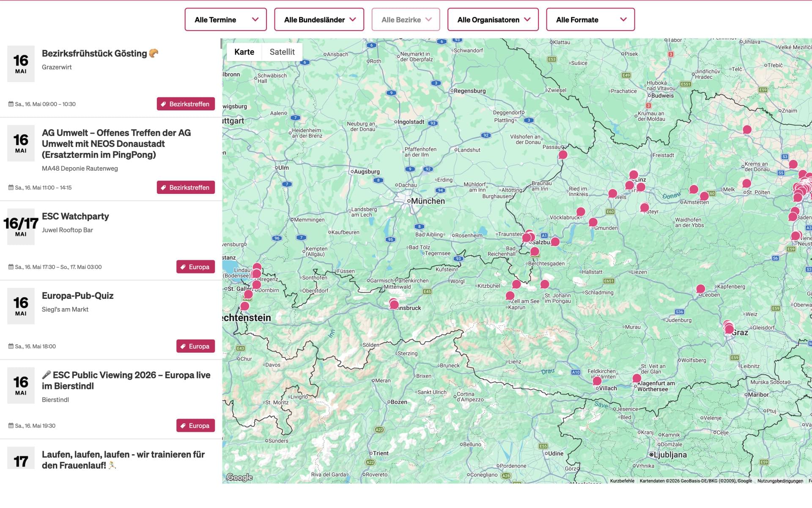Open the Alle Bezirke dropdown

[x=406, y=19]
